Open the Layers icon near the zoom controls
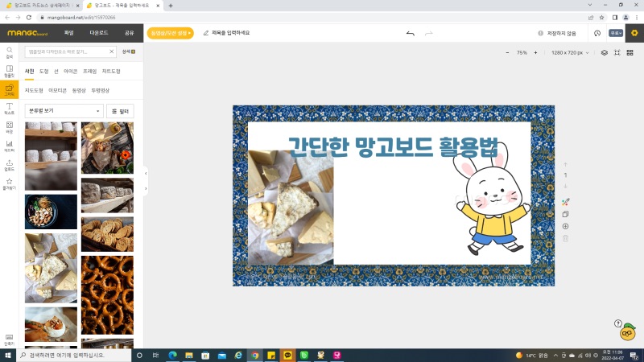Viewport: 644px width, 362px height. tap(605, 52)
